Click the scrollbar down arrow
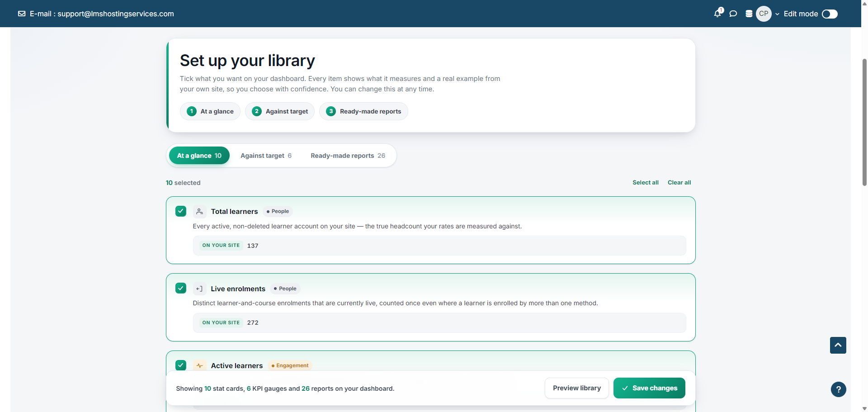The height and width of the screenshot is (412, 868). pyautogui.click(x=864, y=408)
